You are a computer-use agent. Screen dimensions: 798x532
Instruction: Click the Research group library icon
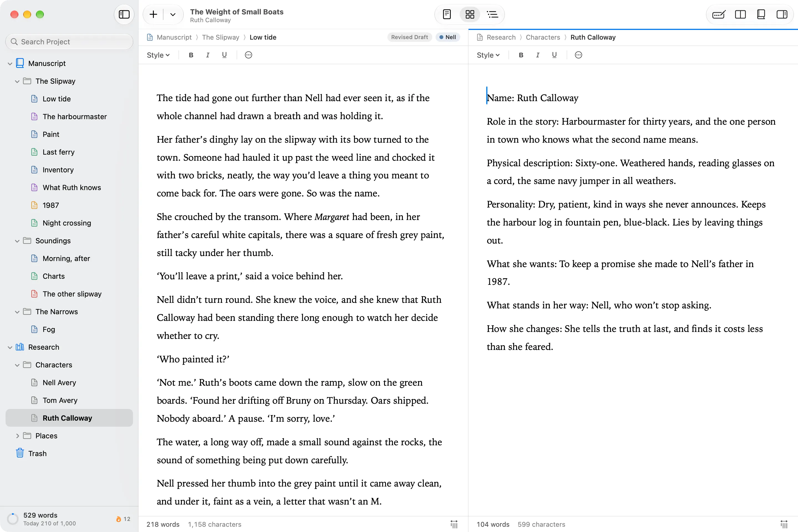point(20,347)
